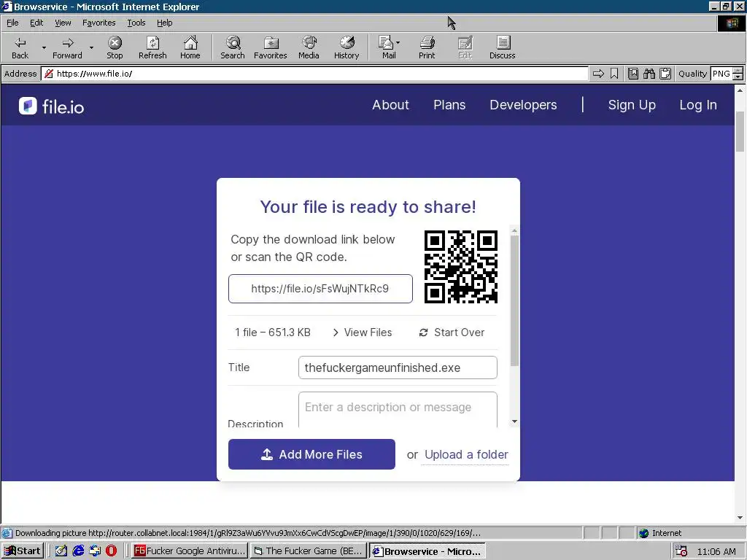Open the Favorites toolbar button

[x=270, y=47]
